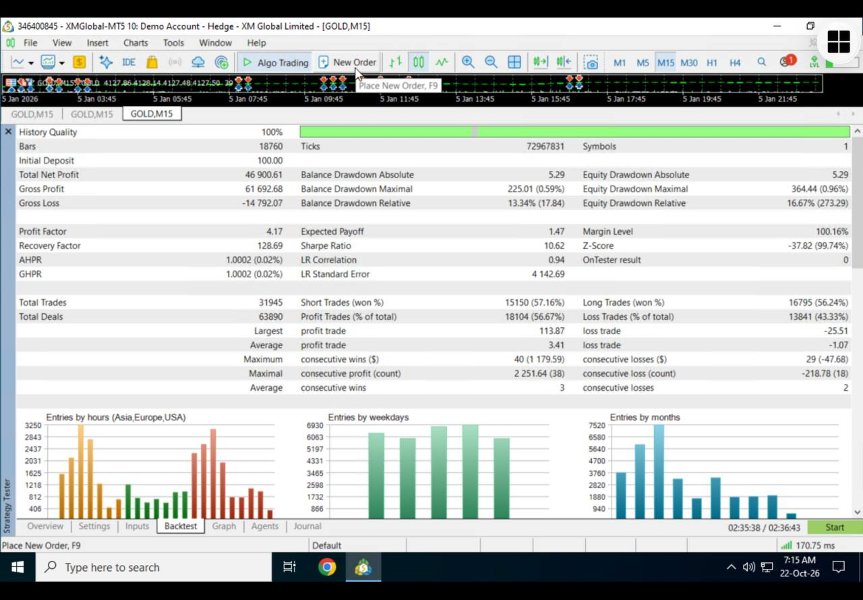Zoom out of the chart
Screen dimensions: 863x600
pos(491,62)
